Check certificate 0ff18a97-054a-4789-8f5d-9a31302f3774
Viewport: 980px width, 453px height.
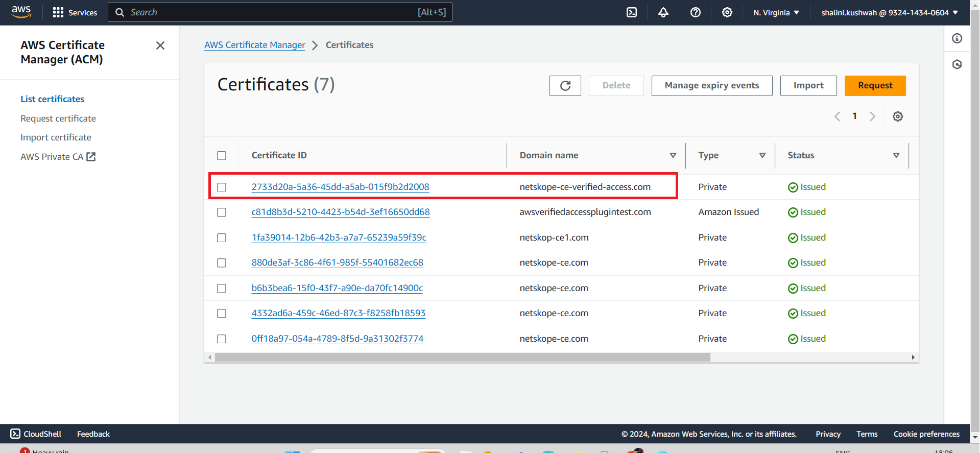click(222, 339)
